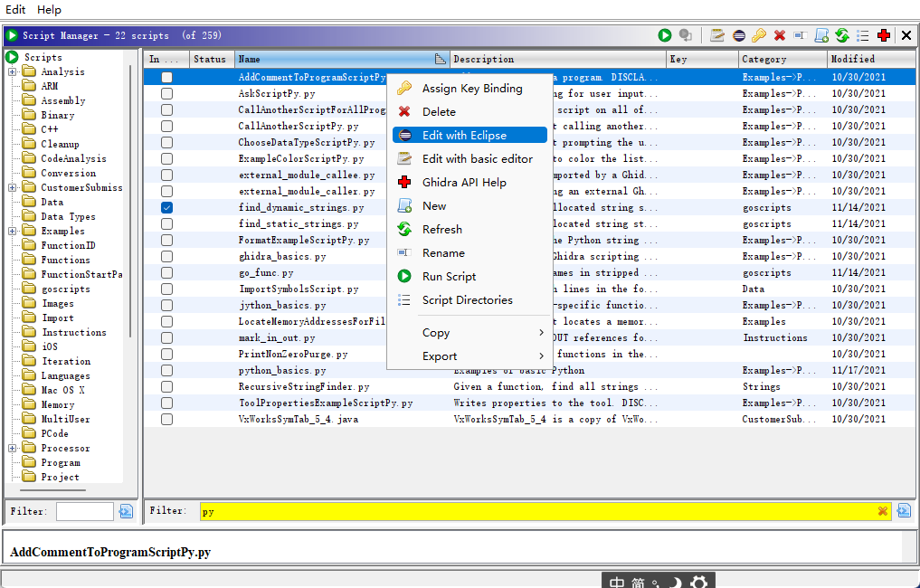Refresh the script list via green arrows icon
The image size is (920, 588).
842,35
